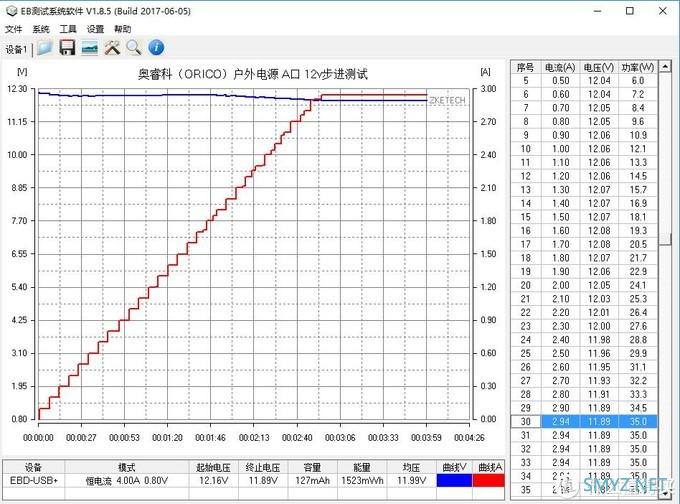This screenshot has width=680, height=504.
Task: Click the floppy disk save icon
Action: (67, 48)
